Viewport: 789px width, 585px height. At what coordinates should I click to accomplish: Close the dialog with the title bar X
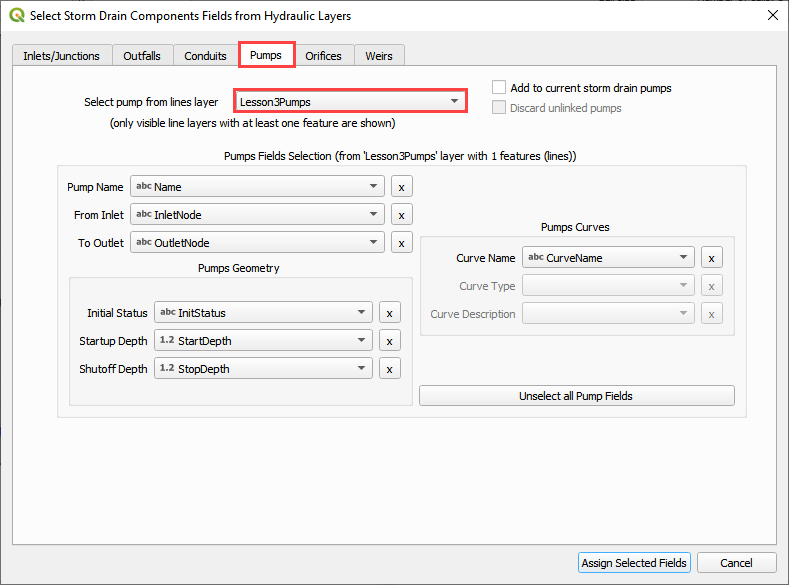pos(771,16)
